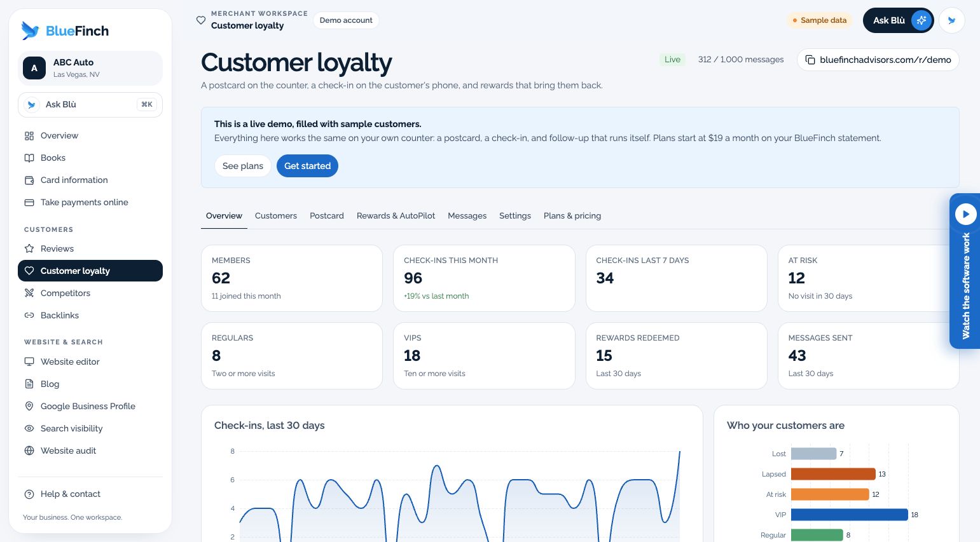
Task: Click the Reviews star icon
Action: [29, 248]
